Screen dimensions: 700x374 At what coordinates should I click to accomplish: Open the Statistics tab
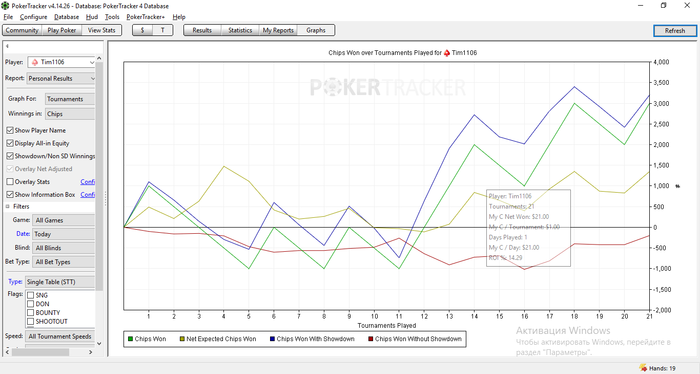tap(240, 30)
